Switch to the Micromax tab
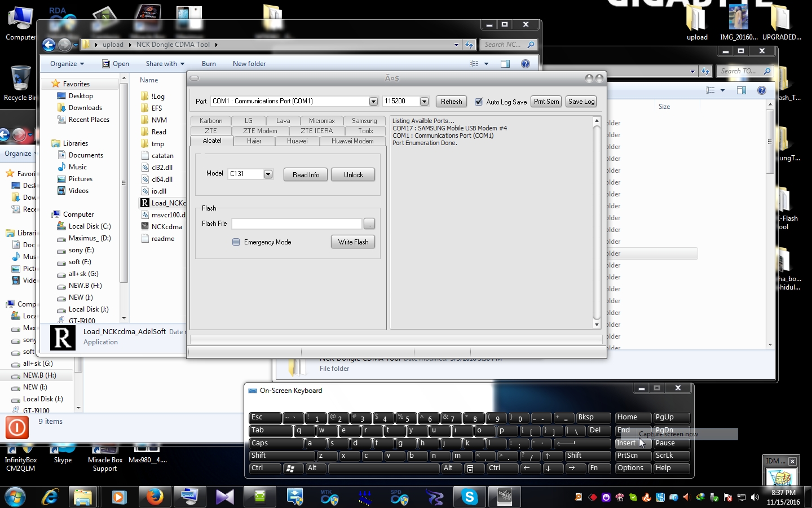 click(322, 121)
